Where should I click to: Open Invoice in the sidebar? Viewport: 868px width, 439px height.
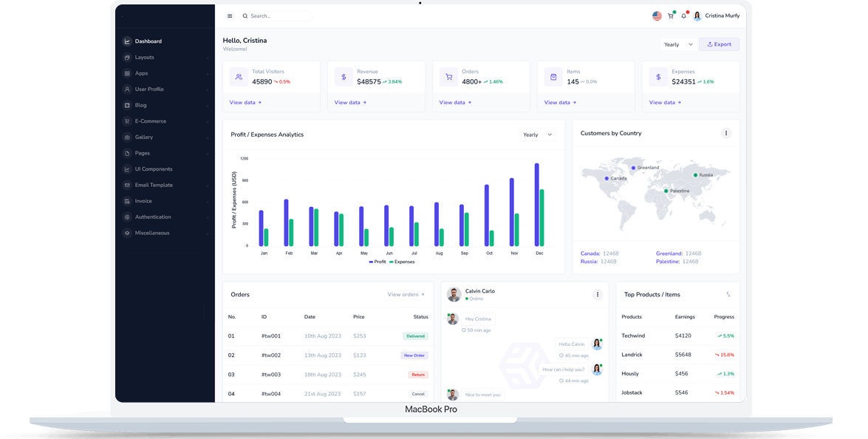click(143, 201)
